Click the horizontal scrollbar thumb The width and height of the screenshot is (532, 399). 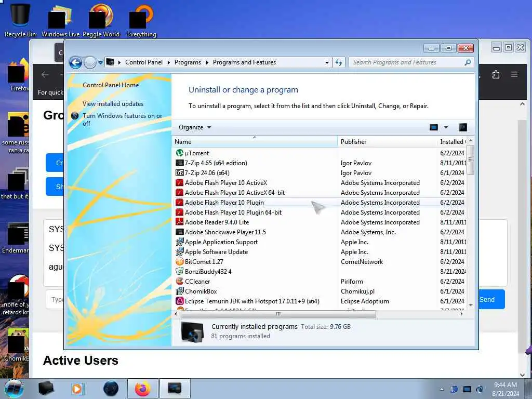(x=278, y=314)
